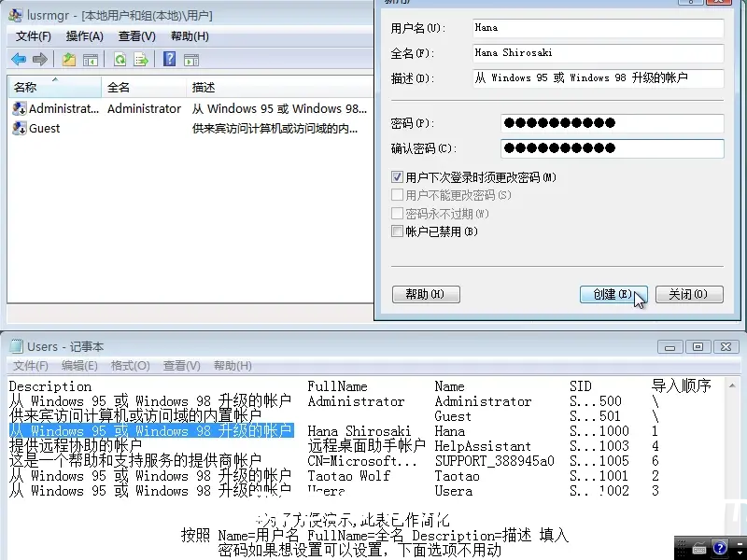Image resolution: width=747 pixels, height=560 pixels.
Task: Click 'SUPPORT_388945a0' text in Notepad
Action: [x=495, y=461]
